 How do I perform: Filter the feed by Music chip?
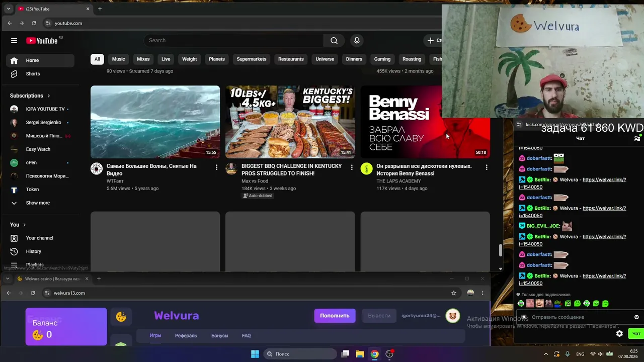coord(118,59)
